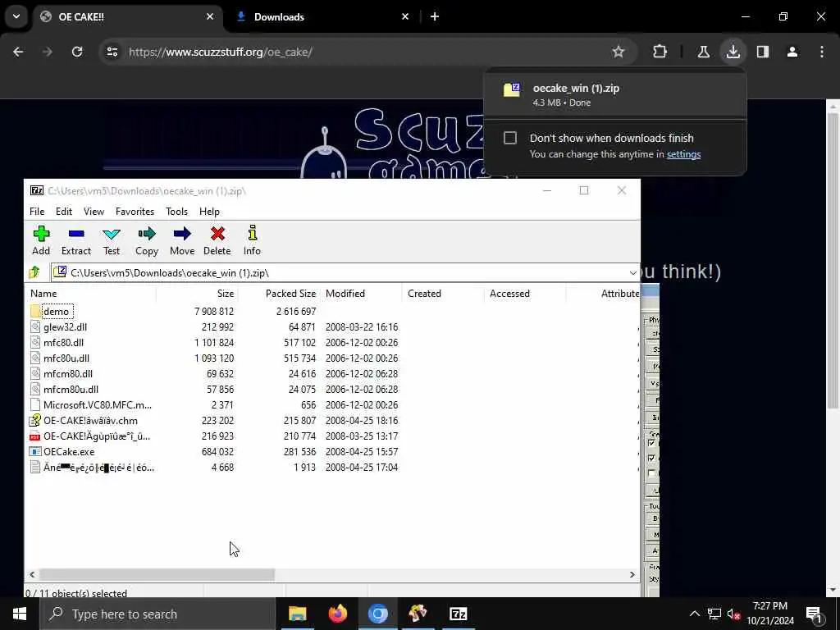The image size is (840, 630).
Task: Follow the settings link in downloads popup
Action: click(683, 154)
